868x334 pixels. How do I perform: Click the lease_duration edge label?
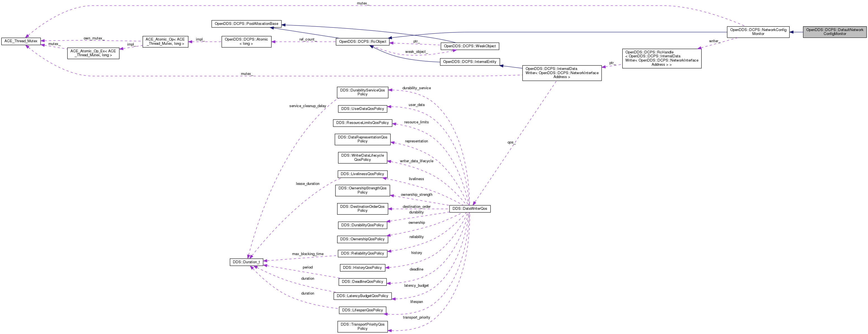(308, 184)
